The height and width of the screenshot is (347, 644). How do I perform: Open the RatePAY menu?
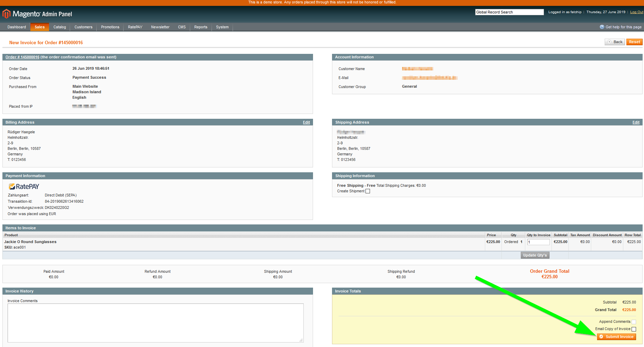[135, 27]
